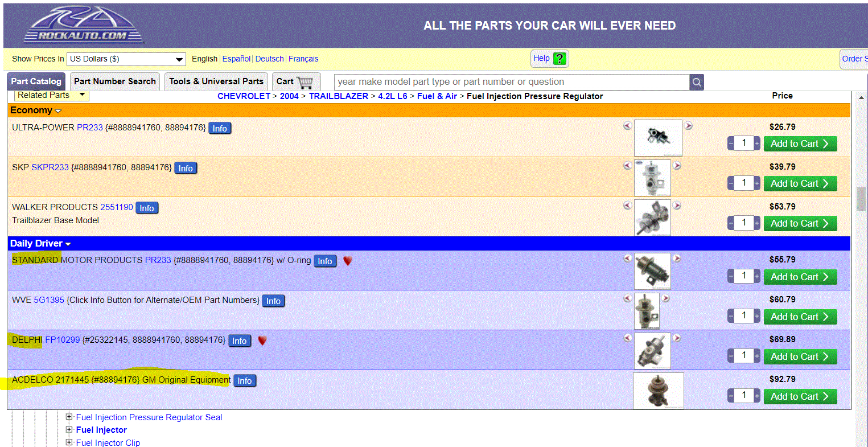Show previous image for STANDARD MOTOR PRODUCTS PR233

(x=627, y=259)
